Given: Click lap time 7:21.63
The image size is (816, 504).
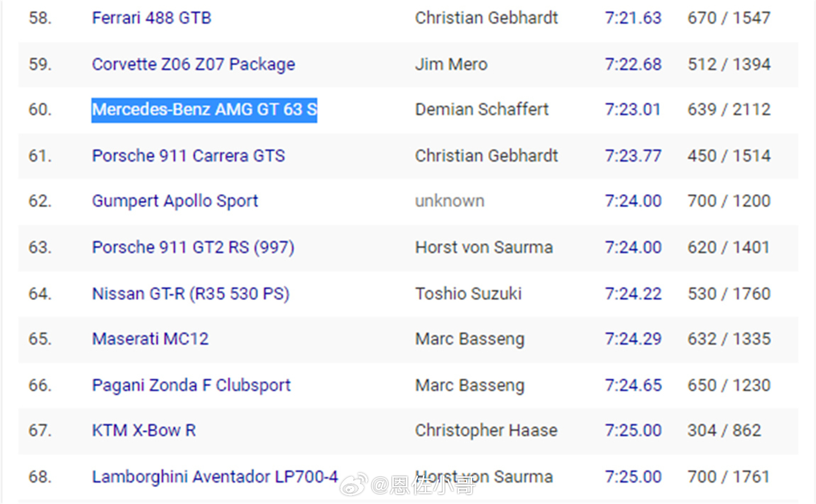Looking at the screenshot, I should coord(633,18).
